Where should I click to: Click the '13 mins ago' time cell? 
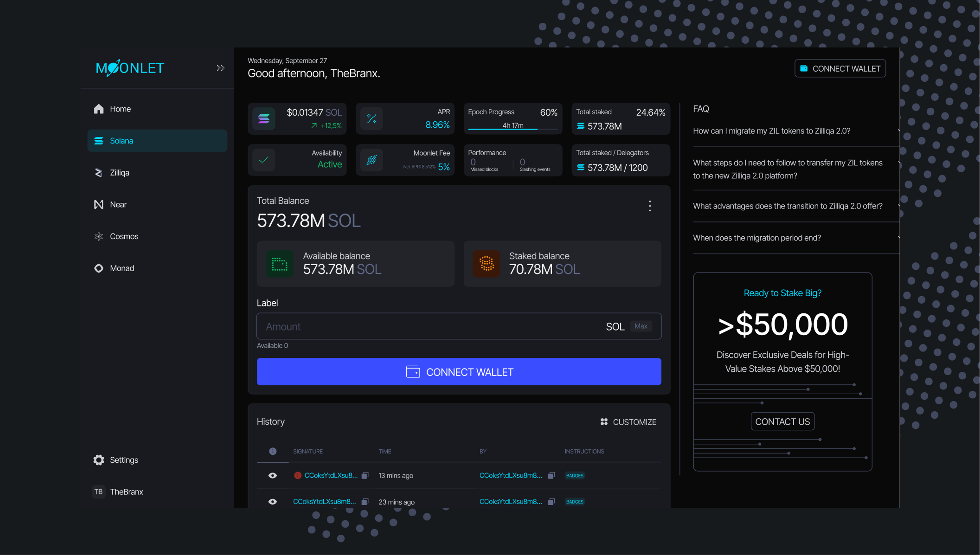coord(396,475)
